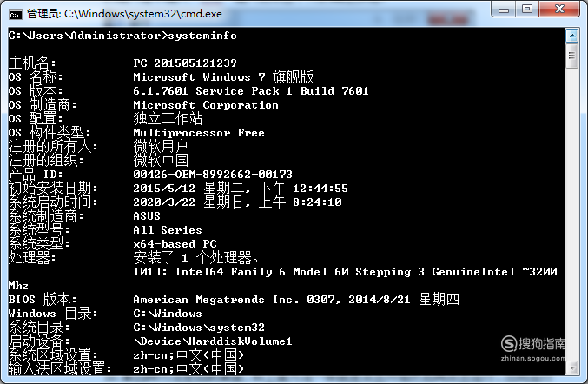Click the 独立工作站 value
Screen dimensions: 588x384
168,118
